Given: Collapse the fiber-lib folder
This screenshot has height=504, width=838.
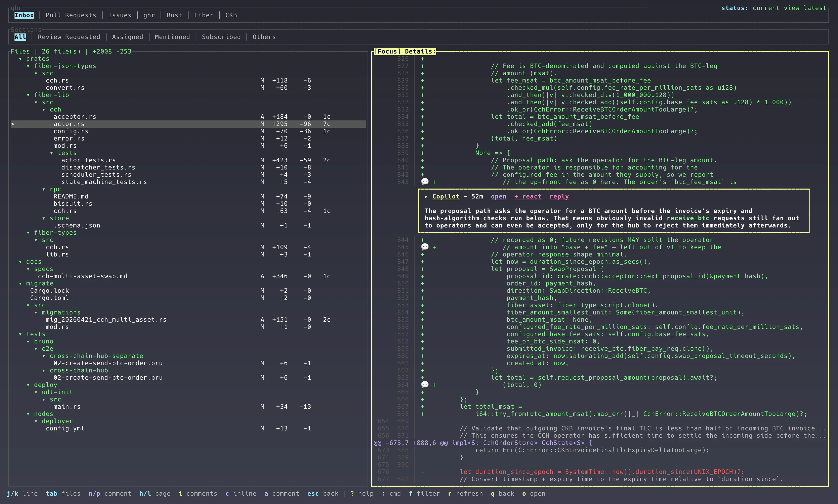Looking at the screenshot, I should point(28,95).
